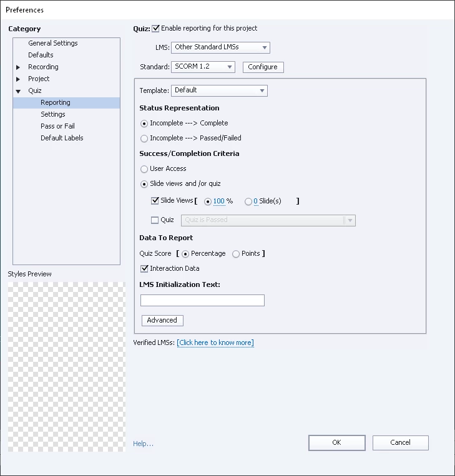The image size is (455, 476).
Task: Edit the 100 percent value
Action: 219,202
